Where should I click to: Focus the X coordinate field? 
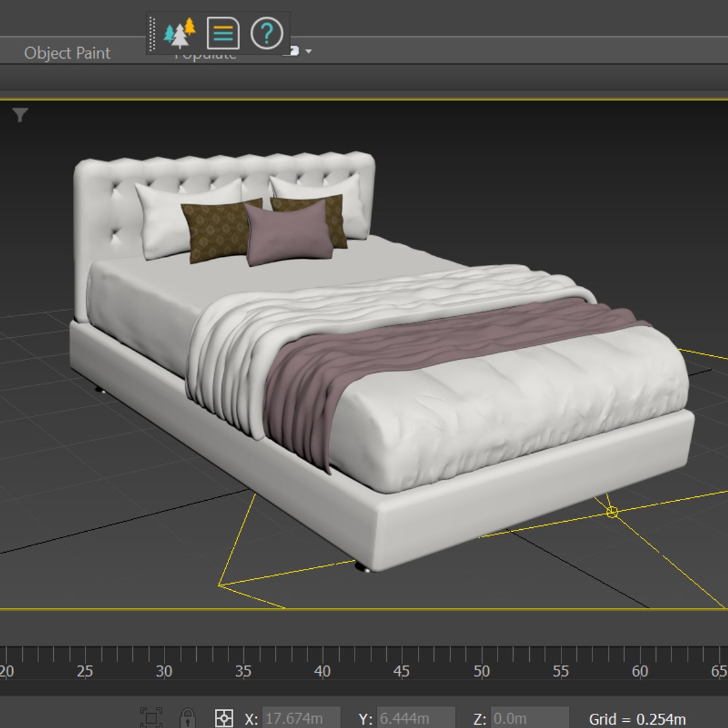301,718
